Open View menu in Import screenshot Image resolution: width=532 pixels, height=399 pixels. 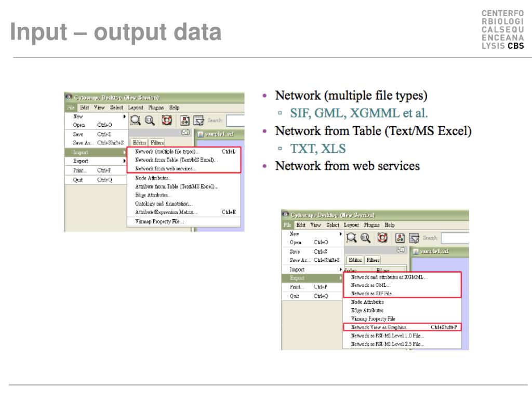[x=99, y=108]
